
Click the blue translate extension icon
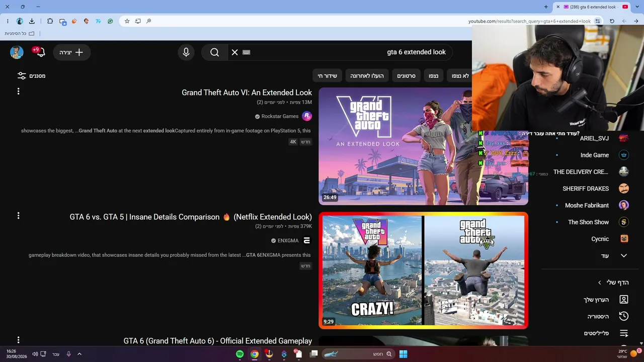[98, 21]
